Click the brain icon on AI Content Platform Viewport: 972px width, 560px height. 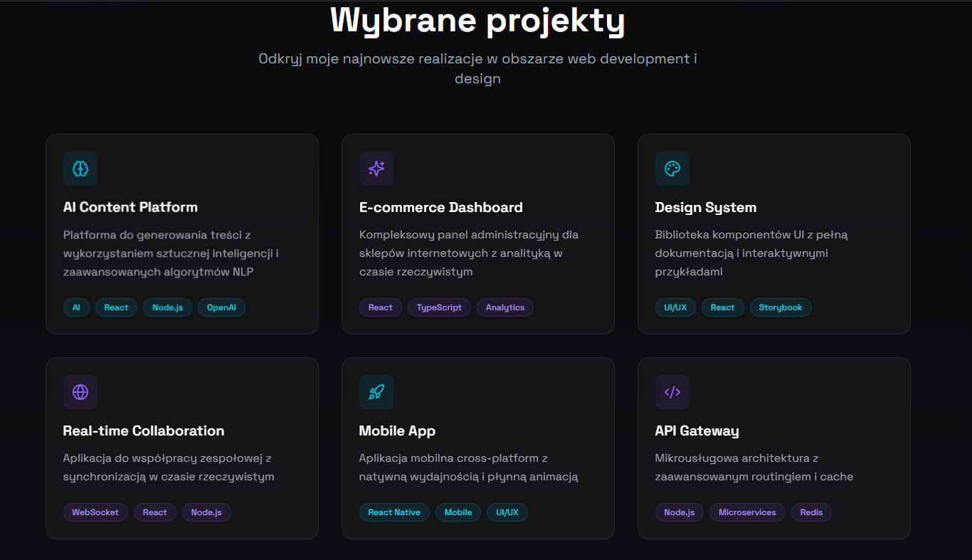coord(80,169)
